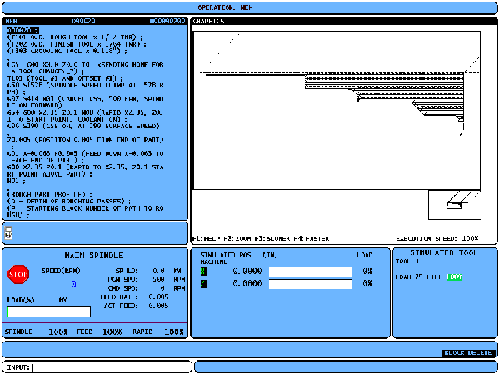This screenshot has width=500, height=375.
Task: Click the program line containing TOOL #1 AND OFFSET
Action: tap(65, 78)
